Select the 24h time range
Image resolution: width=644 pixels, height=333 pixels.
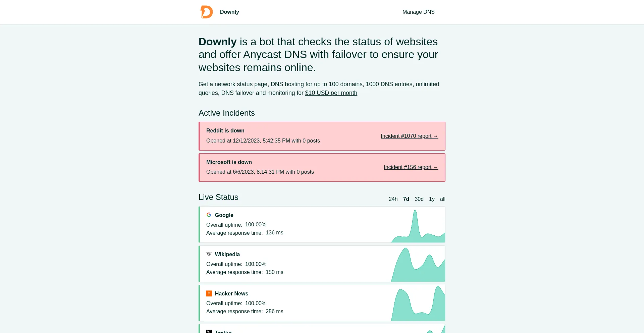pyautogui.click(x=393, y=199)
